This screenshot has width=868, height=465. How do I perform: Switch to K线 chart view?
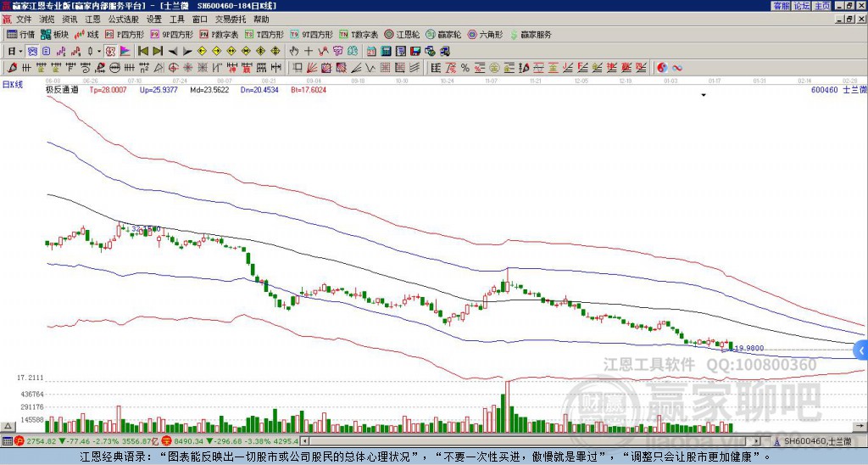(86, 34)
